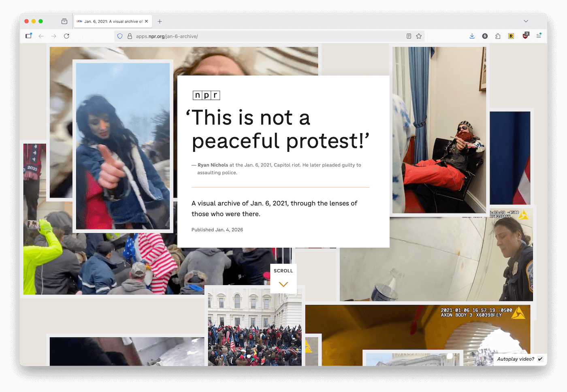Click the uBlock Origin shield extension icon
567x392 pixels.
point(525,36)
